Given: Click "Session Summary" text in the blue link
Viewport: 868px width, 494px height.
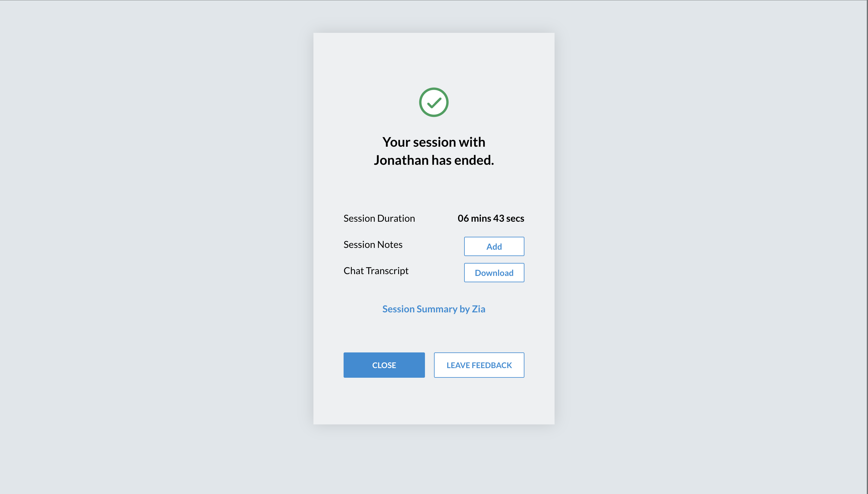Looking at the screenshot, I should (420, 309).
